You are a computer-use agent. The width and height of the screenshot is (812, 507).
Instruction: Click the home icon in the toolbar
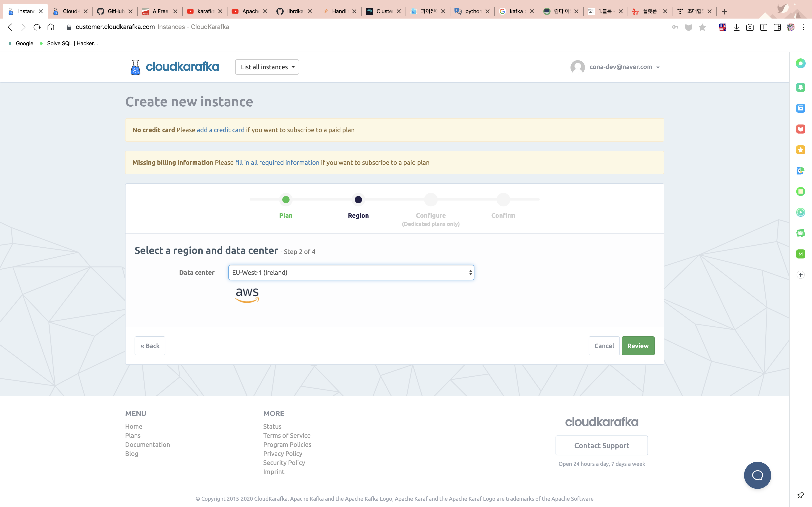tap(51, 27)
